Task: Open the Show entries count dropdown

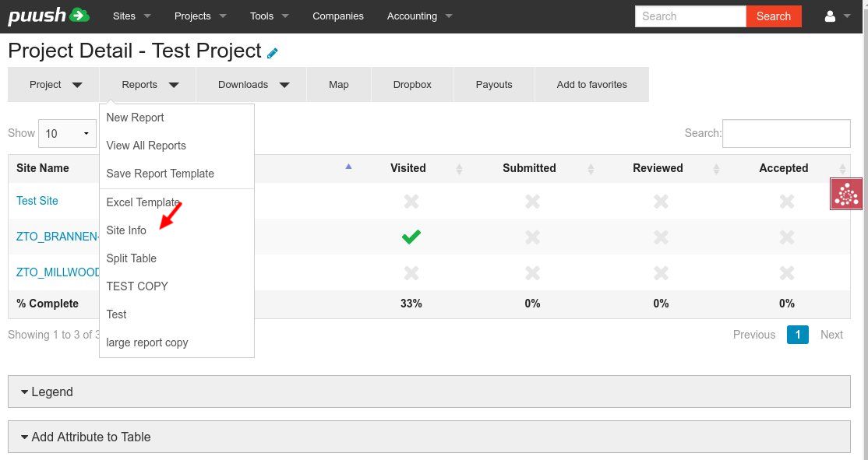Action: point(67,133)
